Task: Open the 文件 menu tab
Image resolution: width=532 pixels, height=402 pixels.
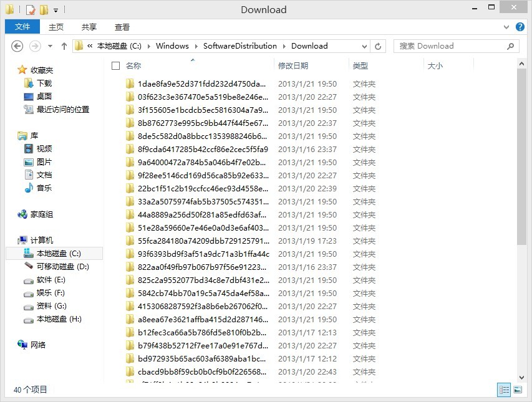Action: [22, 27]
